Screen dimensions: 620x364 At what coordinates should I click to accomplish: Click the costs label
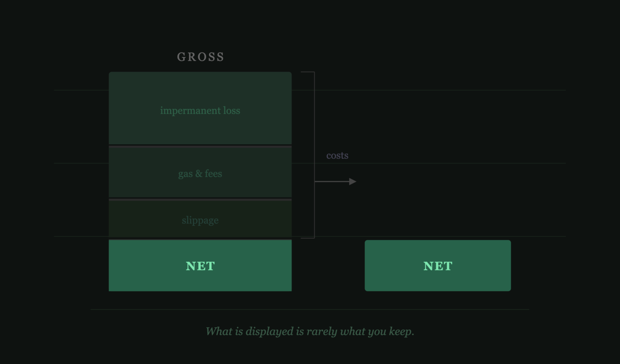coord(337,156)
